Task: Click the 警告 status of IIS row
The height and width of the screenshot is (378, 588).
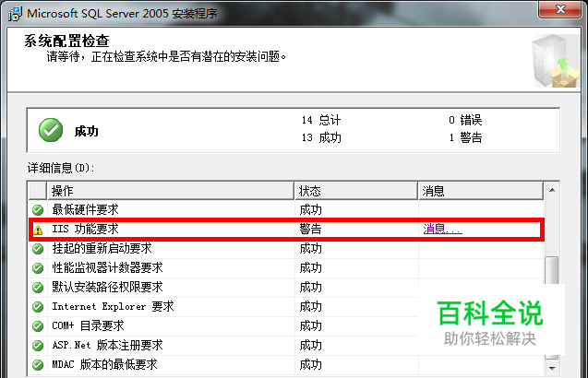Action: coord(310,229)
